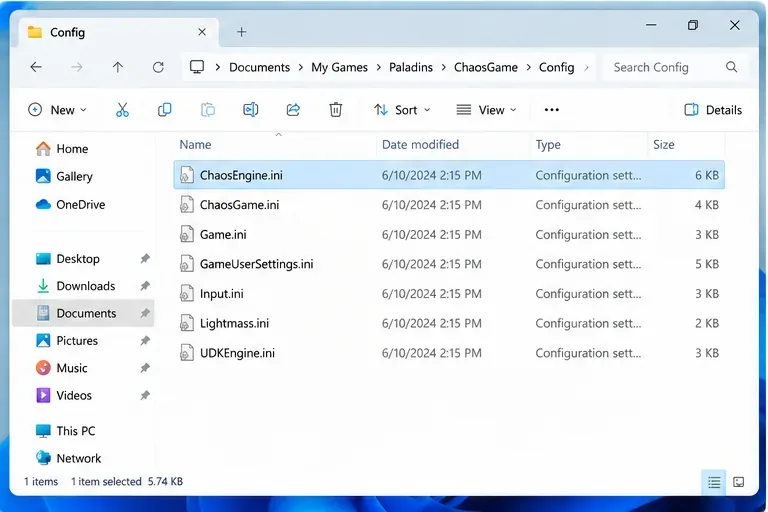This screenshot has height=512, width=768.
Task: Add a new tab with plus icon
Action: (241, 32)
